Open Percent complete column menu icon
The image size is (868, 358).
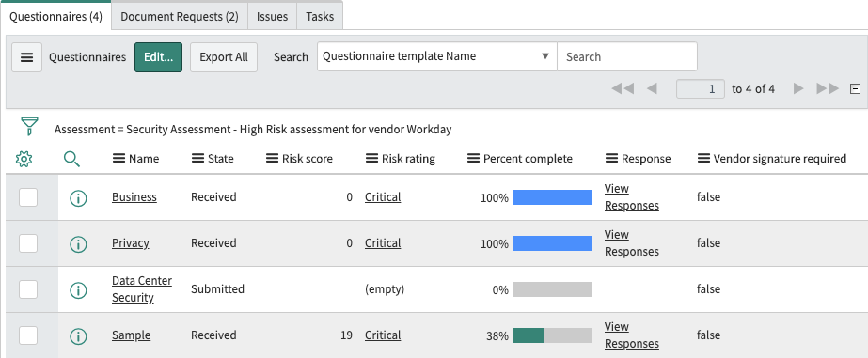pyautogui.click(x=473, y=159)
